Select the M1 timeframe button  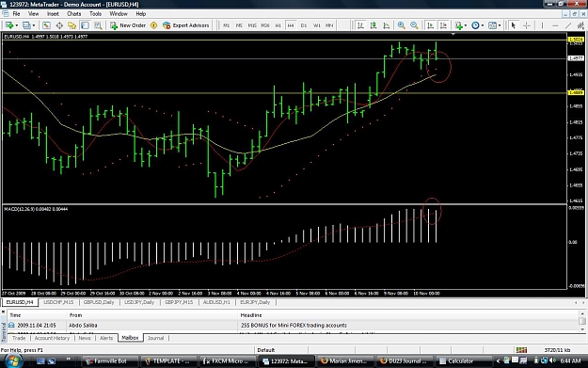coord(226,25)
